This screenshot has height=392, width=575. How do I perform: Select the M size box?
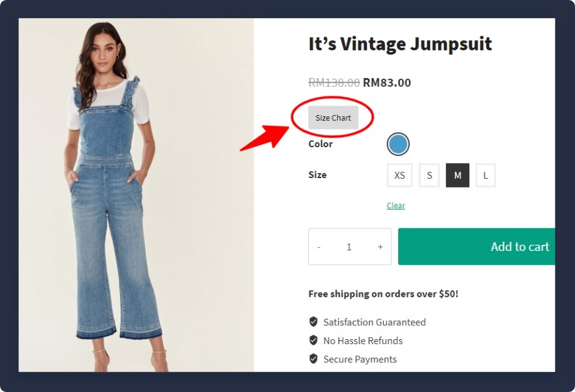(x=457, y=176)
